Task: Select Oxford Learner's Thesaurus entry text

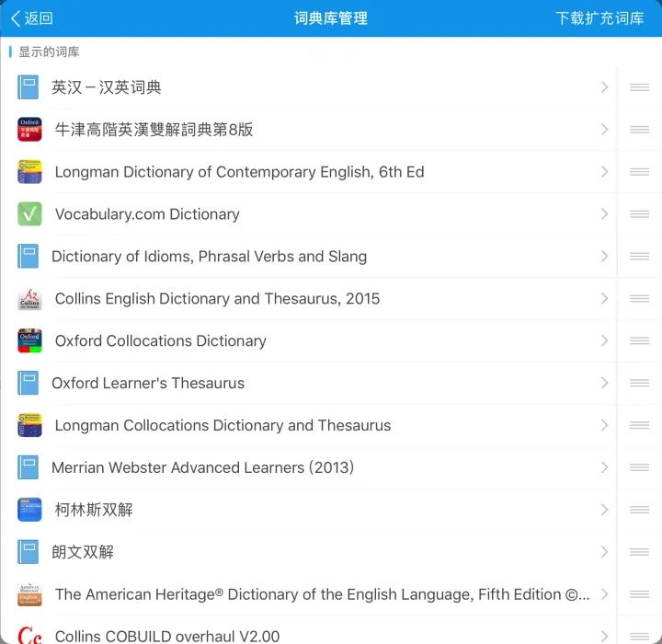Action: click(148, 384)
